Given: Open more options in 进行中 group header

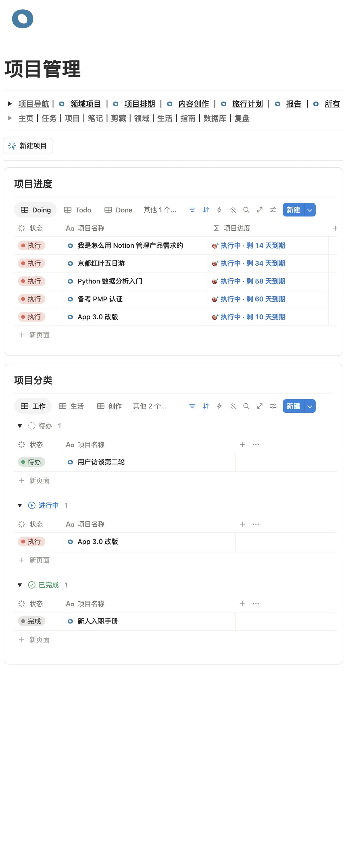Looking at the screenshot, I should click(x=256, y=524).
